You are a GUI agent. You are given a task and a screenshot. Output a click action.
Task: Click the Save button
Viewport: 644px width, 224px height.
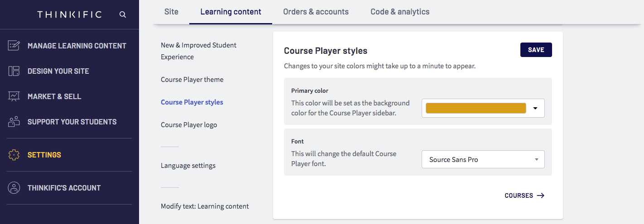536,50
